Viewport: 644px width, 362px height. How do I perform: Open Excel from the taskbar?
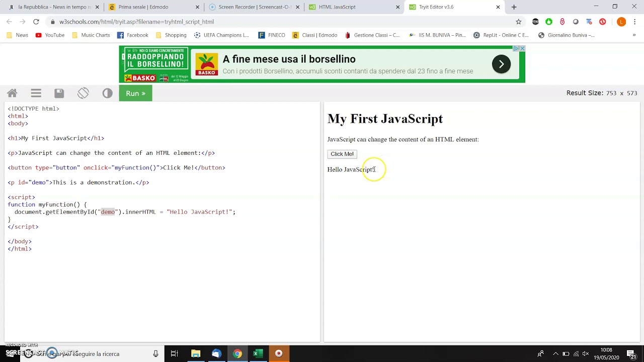click(x=258, y=354)
